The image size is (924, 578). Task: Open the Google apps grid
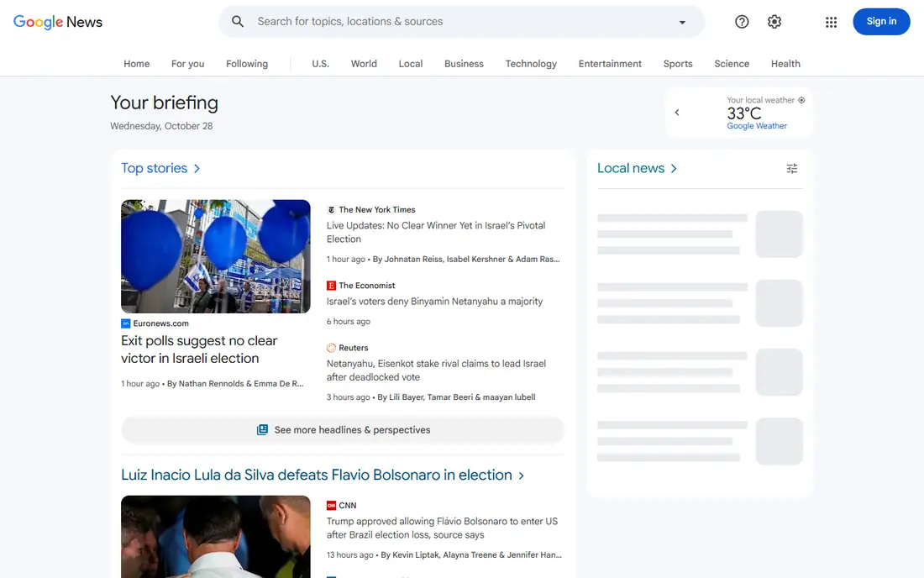[831, 22]
